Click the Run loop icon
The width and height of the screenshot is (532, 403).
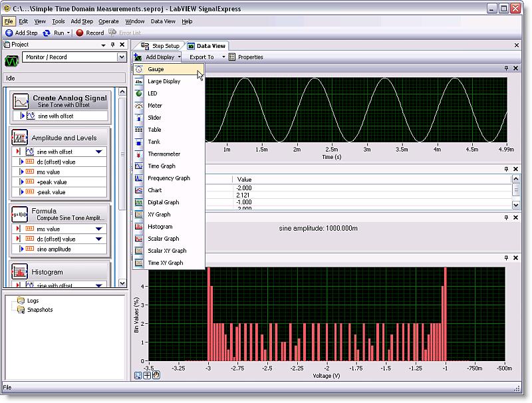click(47, 33)
